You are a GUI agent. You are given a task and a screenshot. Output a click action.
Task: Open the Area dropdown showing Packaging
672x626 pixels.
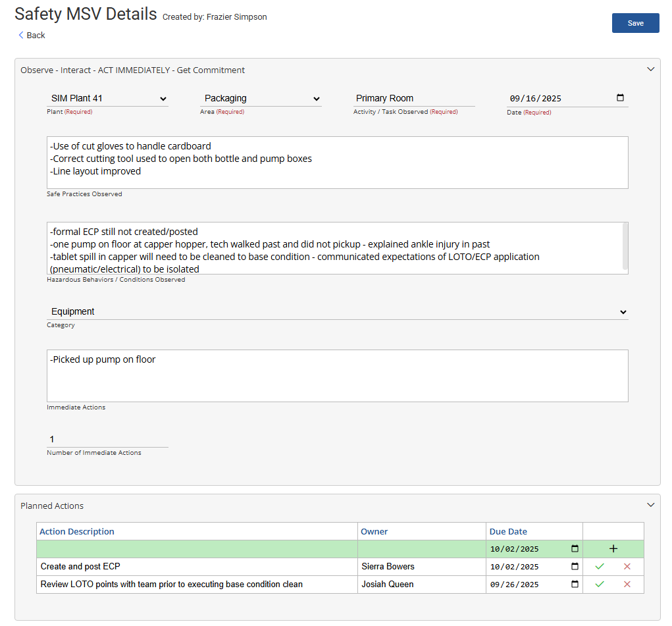(x=261, y=99)
